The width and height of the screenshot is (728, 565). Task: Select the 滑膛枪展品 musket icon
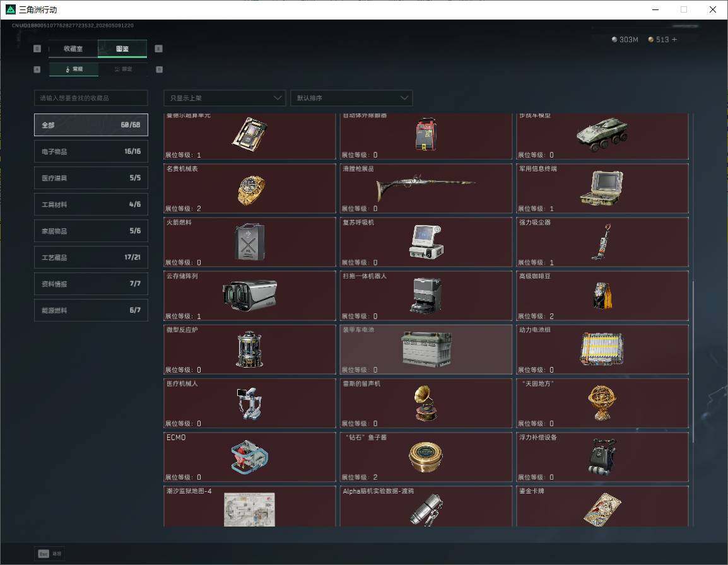click(426, 187)
